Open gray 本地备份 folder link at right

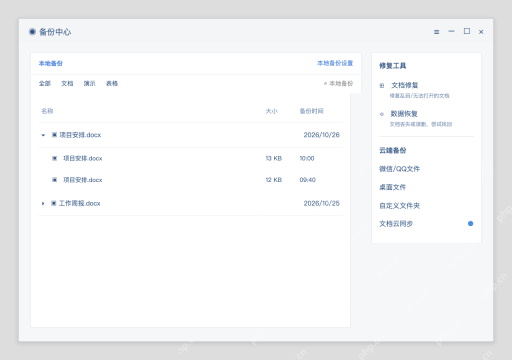coord(341,83)
